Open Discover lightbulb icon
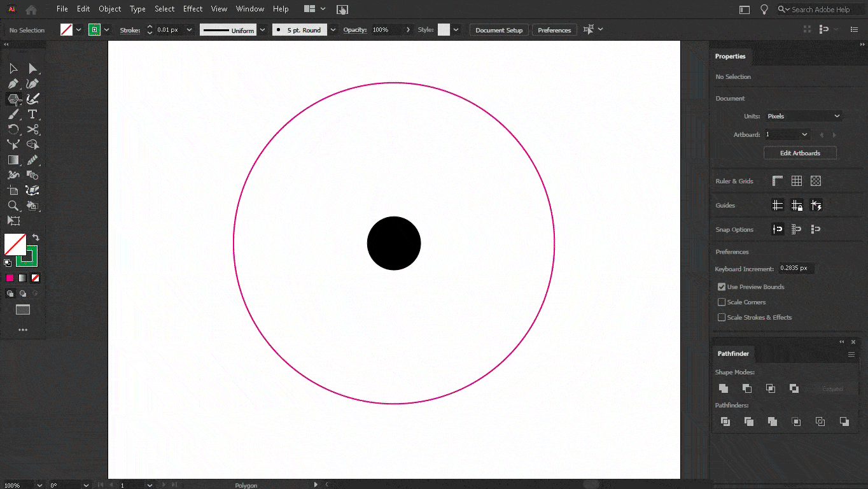868x489 pixels. (764, 10)
